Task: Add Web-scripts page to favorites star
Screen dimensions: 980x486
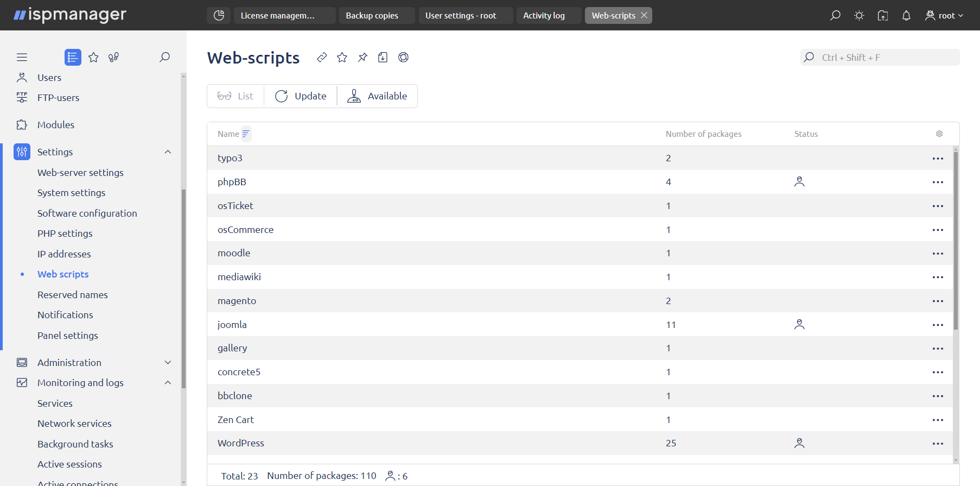Action: (342, 58)
